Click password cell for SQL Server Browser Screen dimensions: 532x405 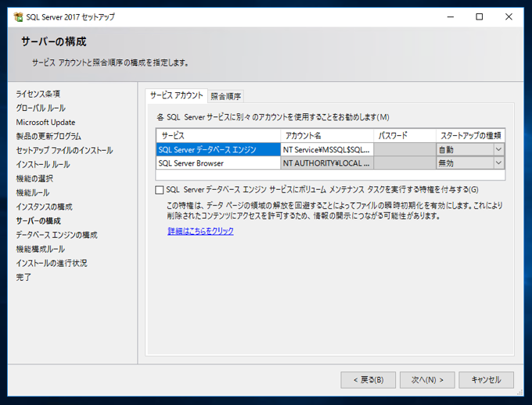click(x=404, y=163)
